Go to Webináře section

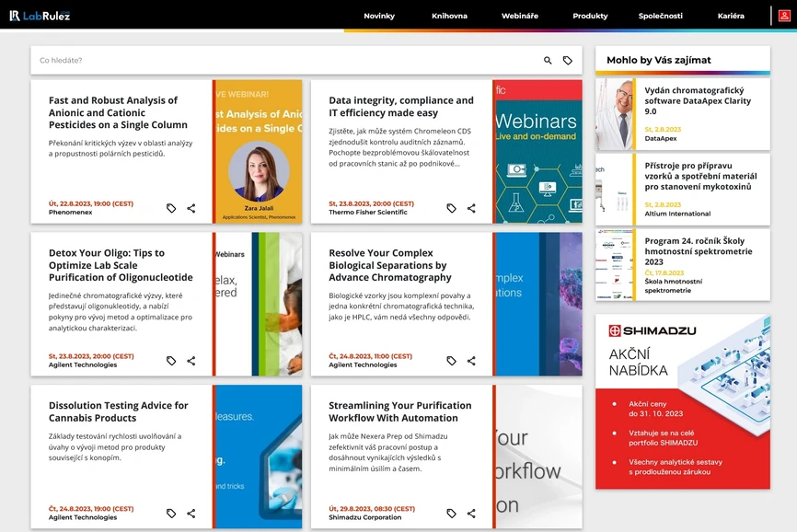[x=519, y=16]
